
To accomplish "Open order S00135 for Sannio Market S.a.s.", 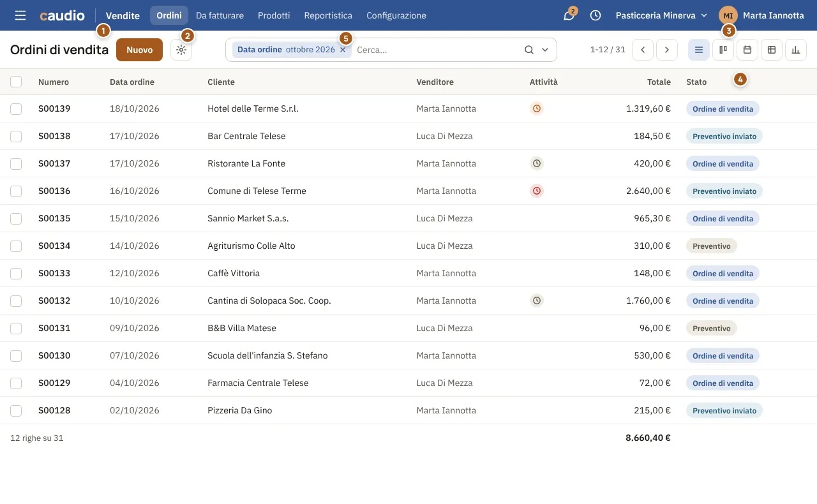I will 408,218.
